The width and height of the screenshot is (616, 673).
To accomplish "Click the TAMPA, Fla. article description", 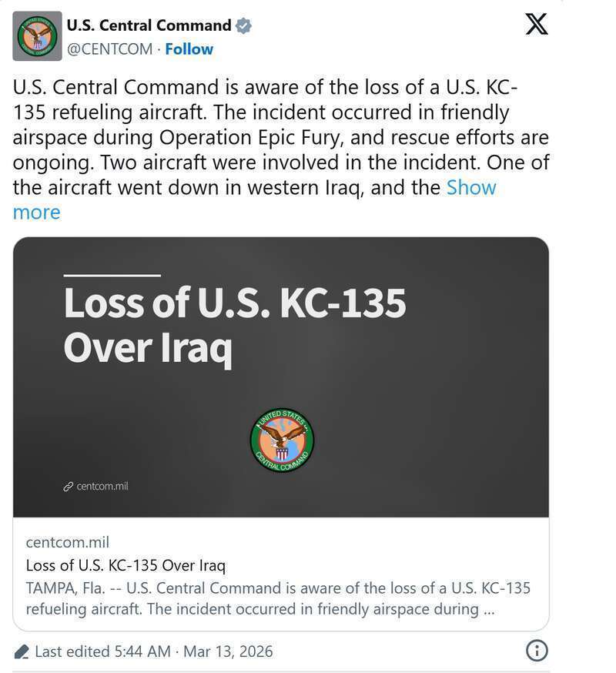I will [x=277, y=598].
